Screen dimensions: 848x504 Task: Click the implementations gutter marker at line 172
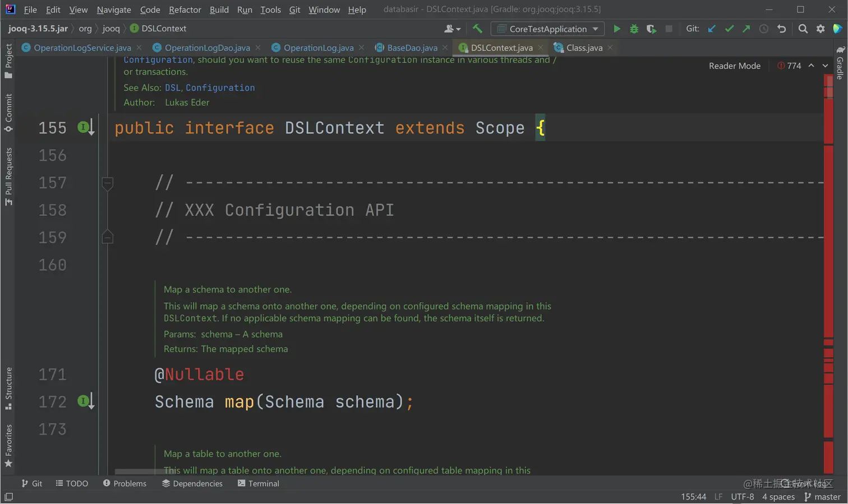pyautogui.click(x=85, y=401)
